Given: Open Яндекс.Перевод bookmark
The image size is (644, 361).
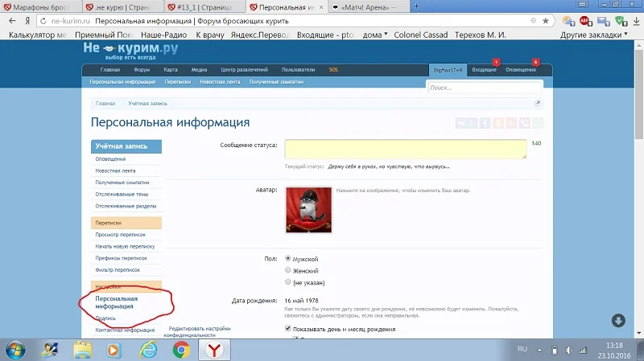Looking at the screenshot, I should (260, 35).
